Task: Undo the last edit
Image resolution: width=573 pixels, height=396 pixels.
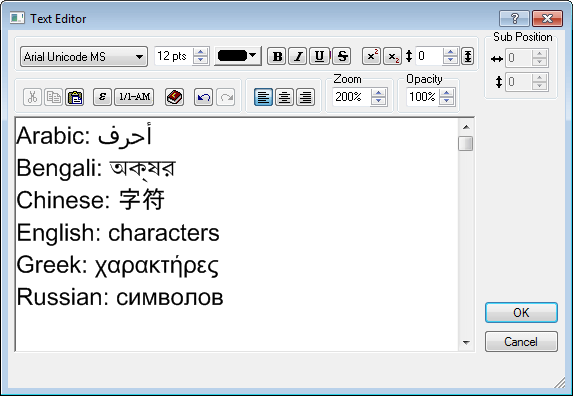Action: coord(204,97)
